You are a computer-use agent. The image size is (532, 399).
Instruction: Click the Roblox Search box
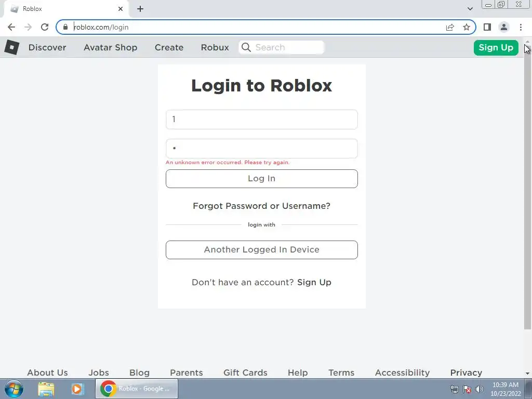coord(282,47)
